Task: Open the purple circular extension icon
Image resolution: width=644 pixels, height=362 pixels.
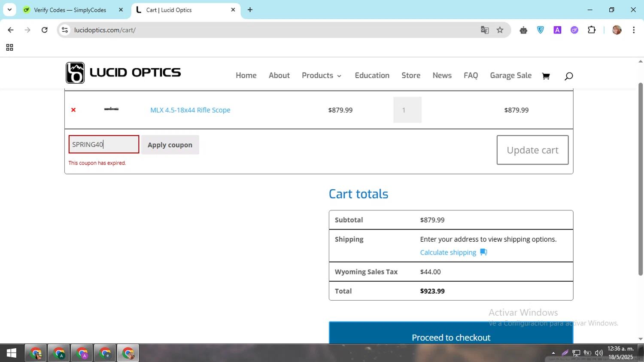Action: coord(574,30)
